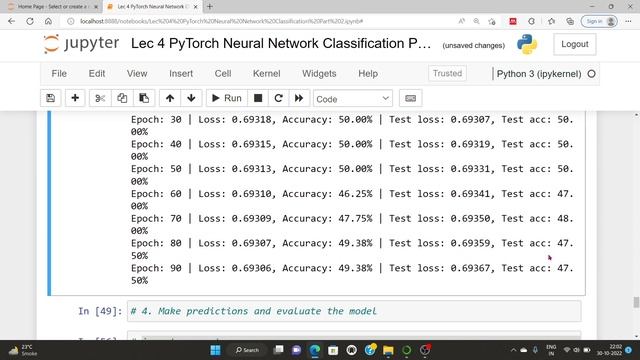Restart kernel and run all cells icon
Screen dimensions: 640x360
299,98
